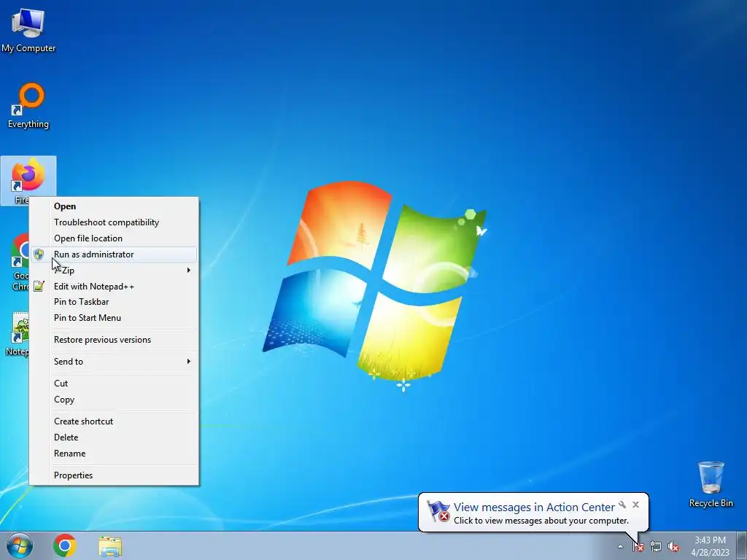Open the network tray icon

[x=656, y=547]
